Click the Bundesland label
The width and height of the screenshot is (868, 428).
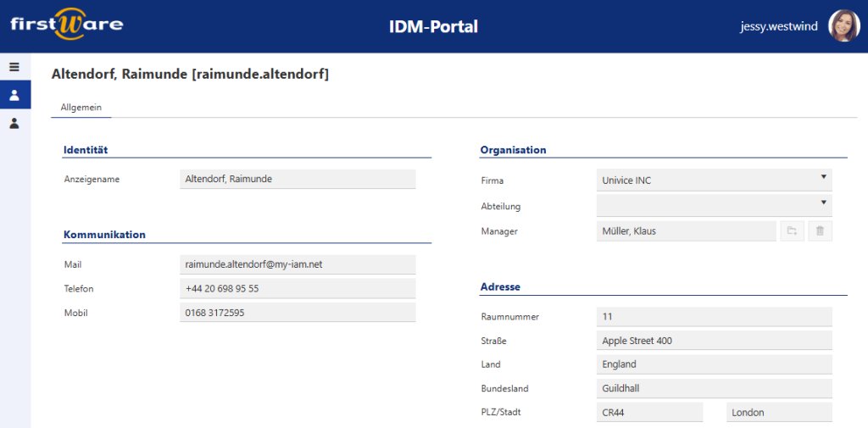coord(505,389)
